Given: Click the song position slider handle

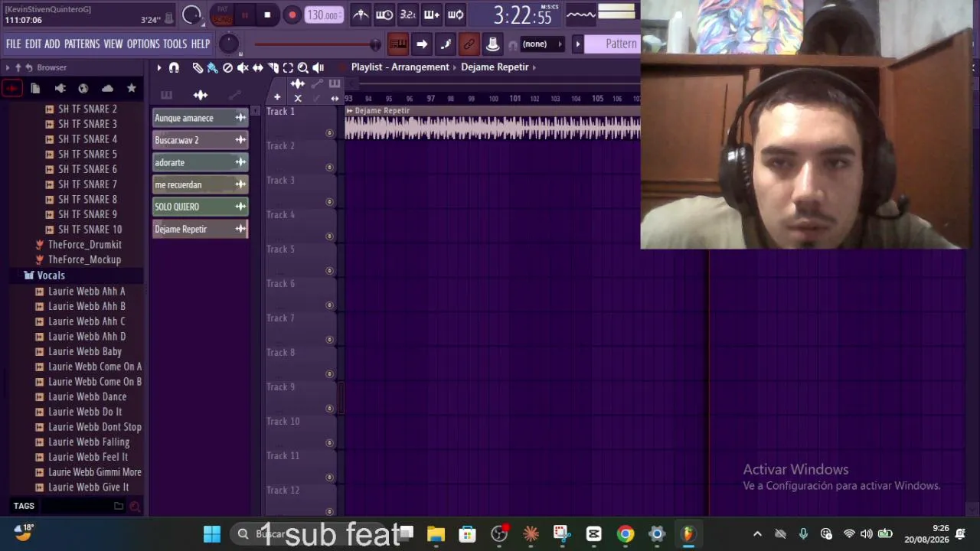Looking at the screenshot, I should coord(375,44).
